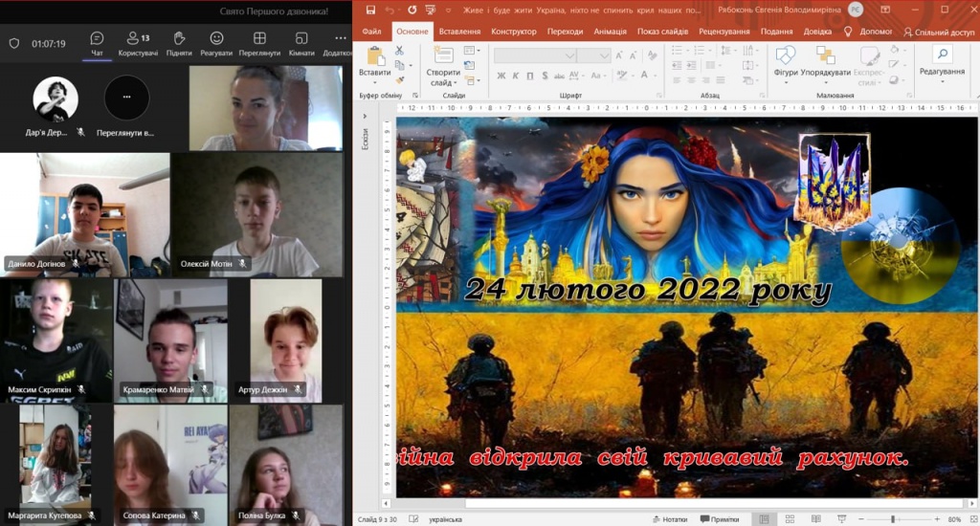Click the zoom slider in status bar
980x526 pixels.
(894, 519)
